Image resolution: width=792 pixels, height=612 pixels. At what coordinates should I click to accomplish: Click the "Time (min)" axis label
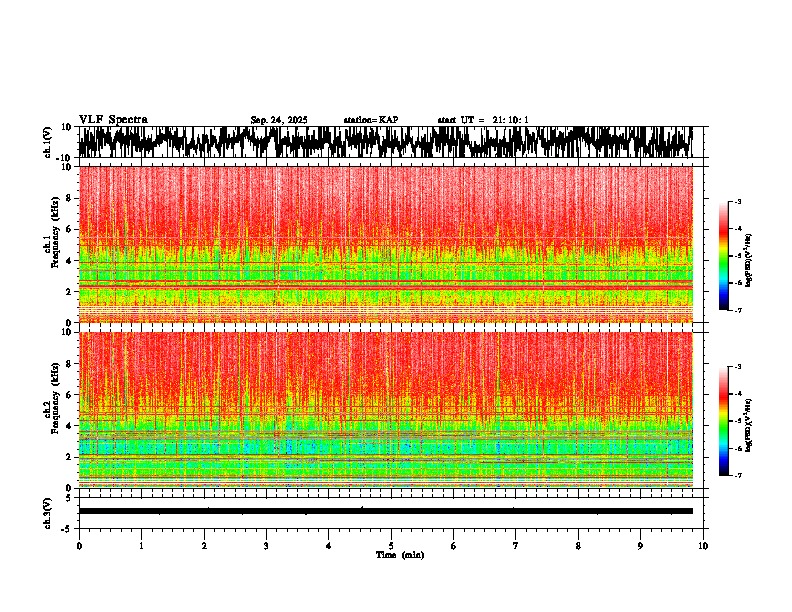(x=400, y=555)
